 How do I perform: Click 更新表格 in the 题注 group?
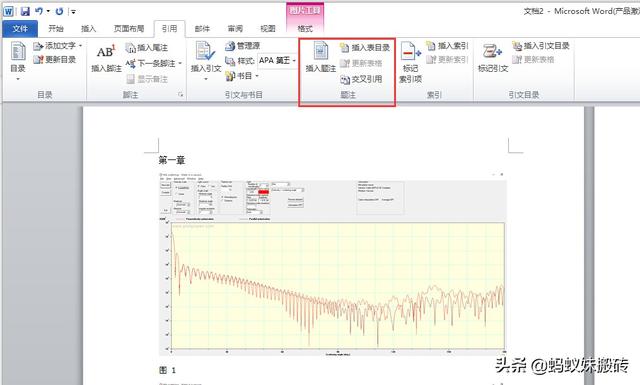[361, 63]
